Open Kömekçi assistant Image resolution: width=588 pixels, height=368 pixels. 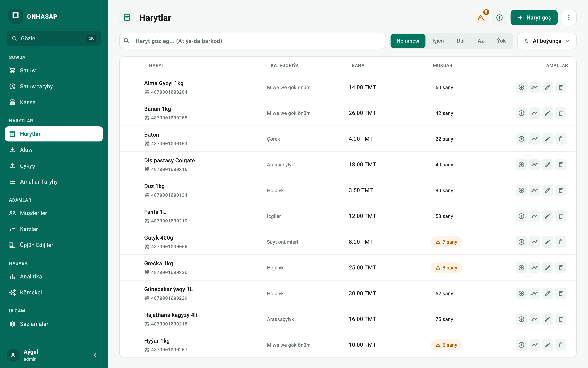[54, 292]
